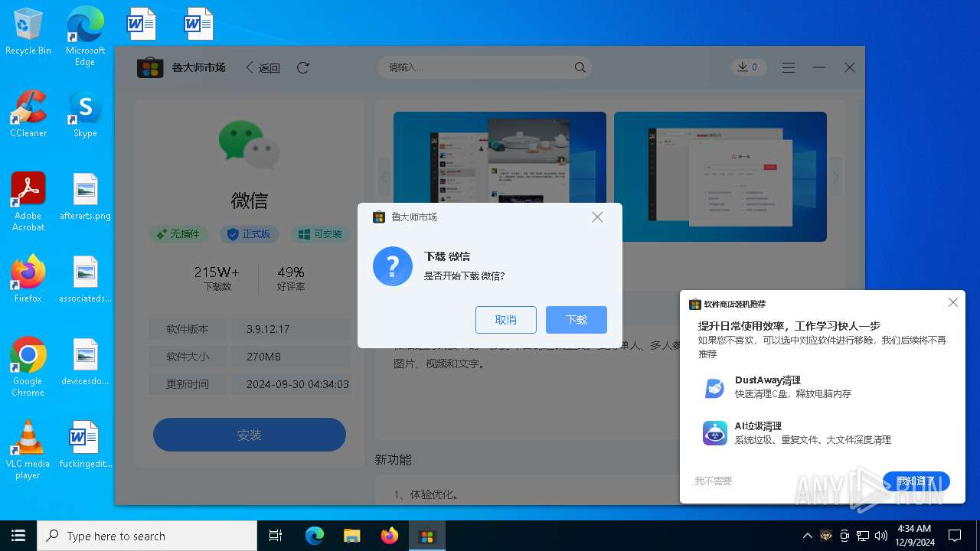The width and height of the screenshot is (980, 551).
Task: Refresh the market page
Action: pyautogui.click(x=303, y=68)
